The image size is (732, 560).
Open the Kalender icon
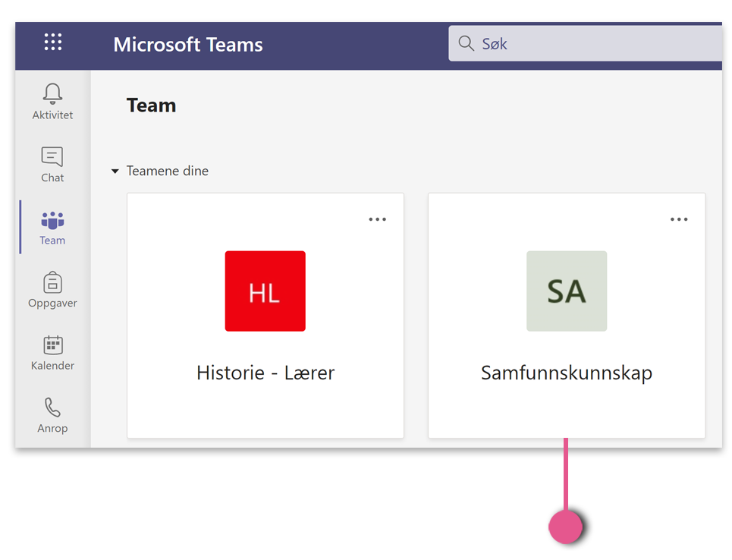coord(52,345)
